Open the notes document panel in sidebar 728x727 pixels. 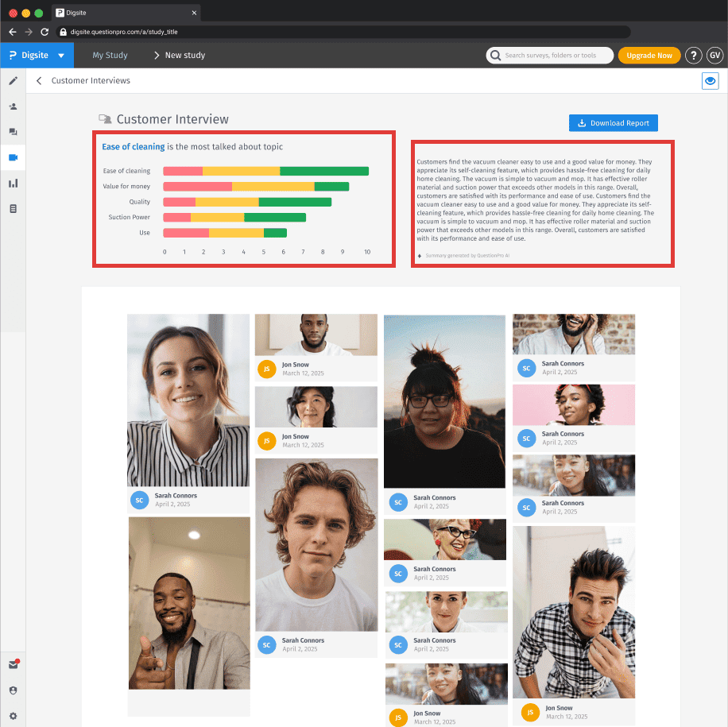[12, 208]
